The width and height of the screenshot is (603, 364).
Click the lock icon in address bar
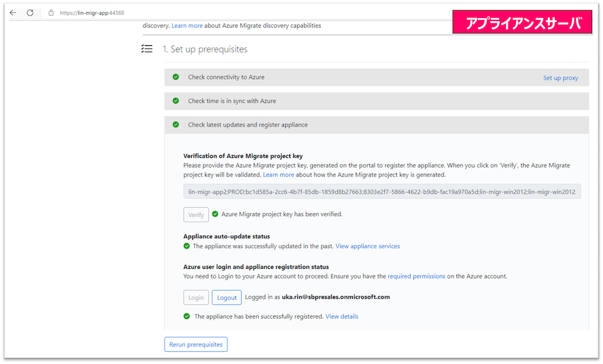[51, 13]
